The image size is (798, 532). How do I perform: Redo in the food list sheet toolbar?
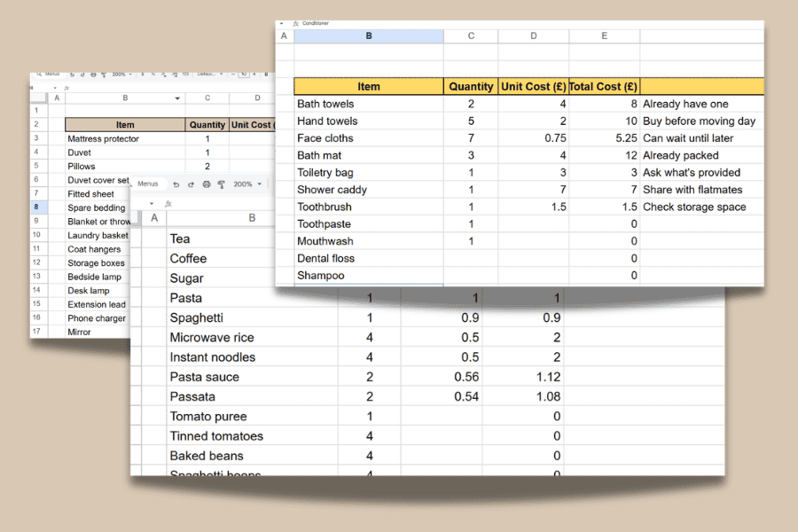191,184
